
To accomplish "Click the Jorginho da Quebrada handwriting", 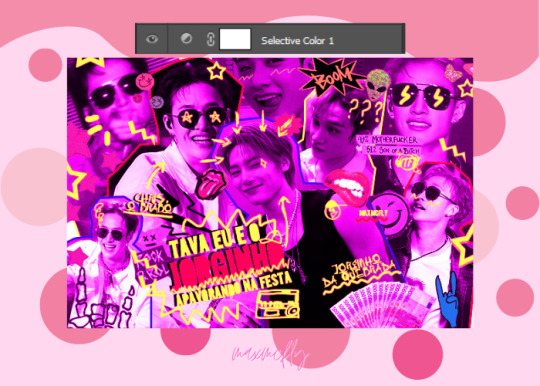I will (359, 273).
